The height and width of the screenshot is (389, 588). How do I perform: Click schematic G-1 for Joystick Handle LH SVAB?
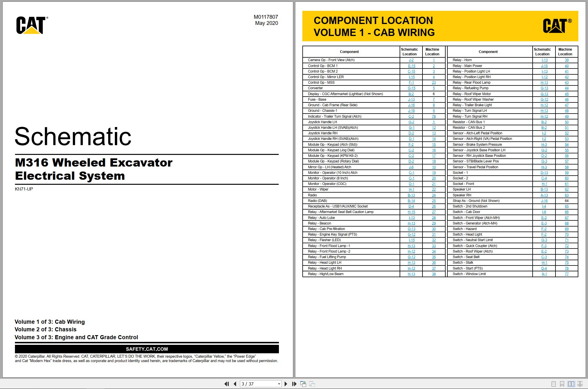(x=411, y=128)
